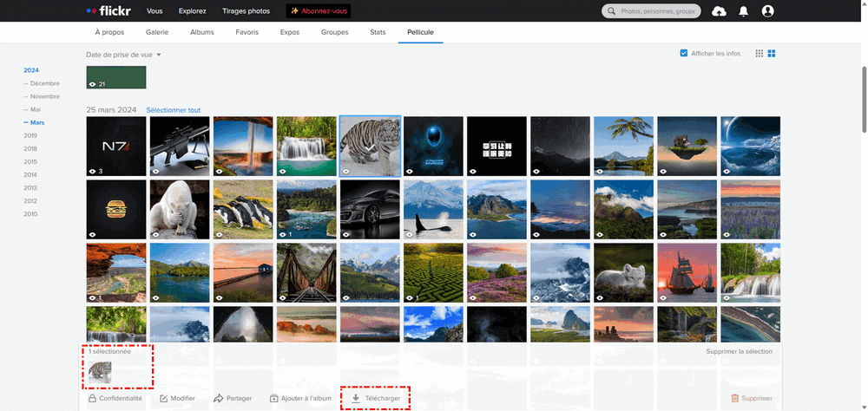
Task: Open the Explorez menu
Action: [192, 11]
